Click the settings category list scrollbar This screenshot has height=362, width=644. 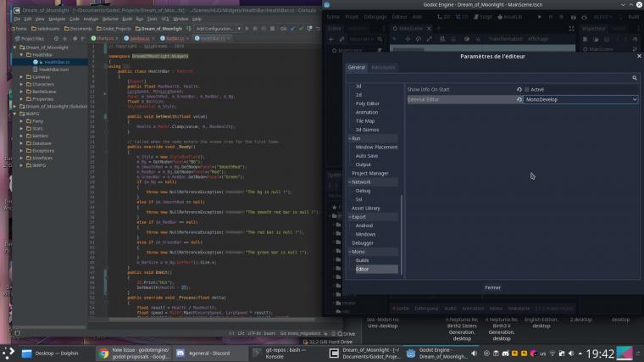[402, 234]
